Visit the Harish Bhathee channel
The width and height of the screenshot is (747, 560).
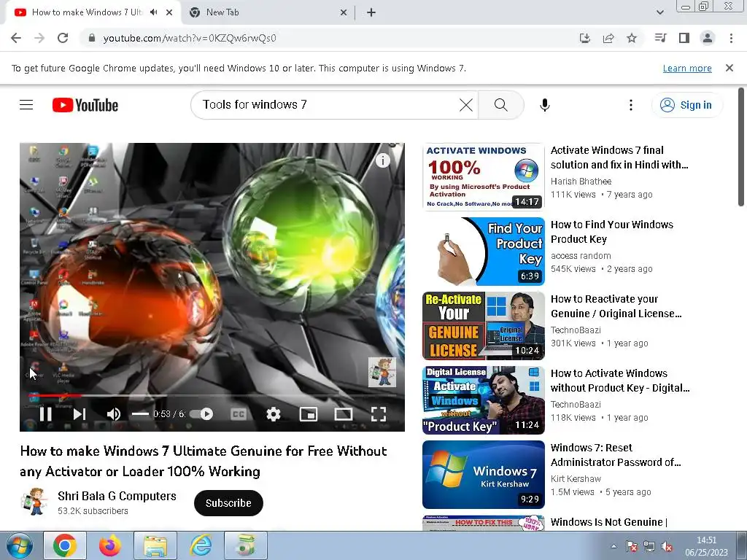point(581,182)
